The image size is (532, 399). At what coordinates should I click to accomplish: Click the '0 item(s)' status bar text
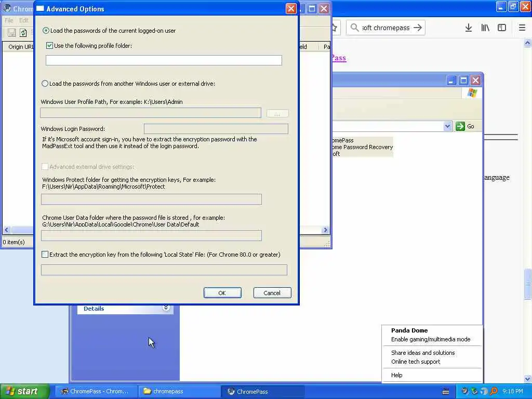[14, 242]
